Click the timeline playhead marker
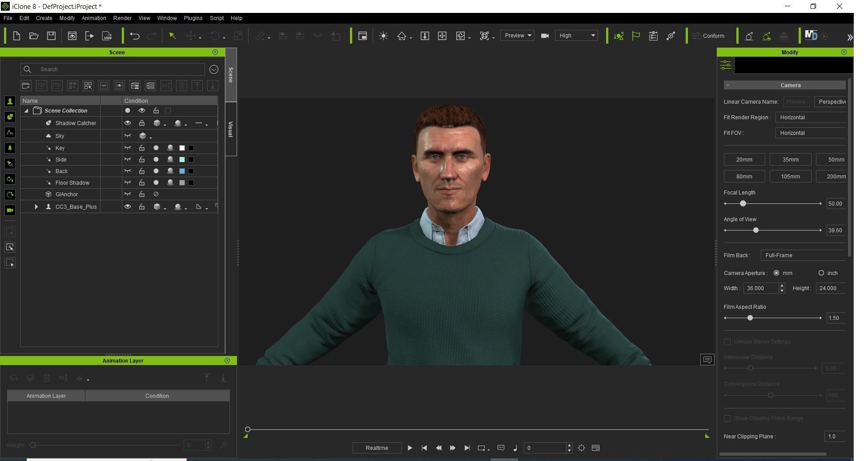Screen dimensions: 868x461 click(x=248, y=429)
